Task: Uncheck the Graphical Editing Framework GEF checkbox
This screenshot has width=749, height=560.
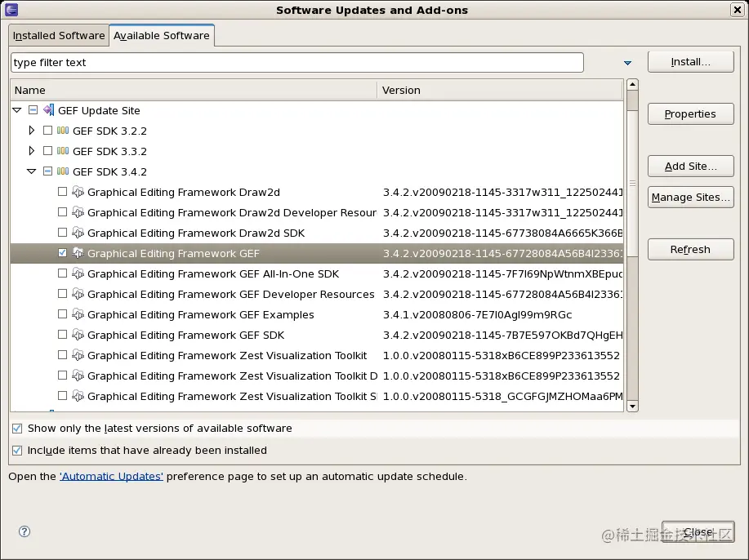Action: [62, 253]
